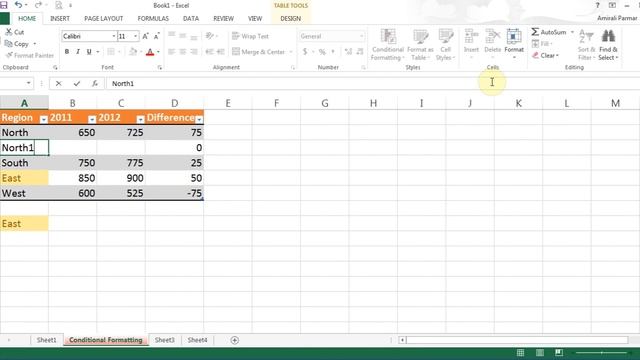Switch to the FORMULAS tab

tap(153, 19)
